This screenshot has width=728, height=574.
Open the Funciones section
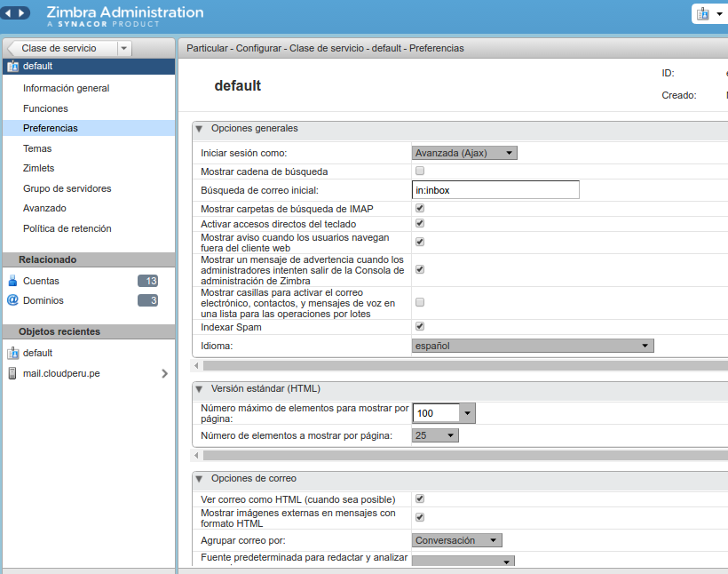pyautogui.click(x=45, y=108)
